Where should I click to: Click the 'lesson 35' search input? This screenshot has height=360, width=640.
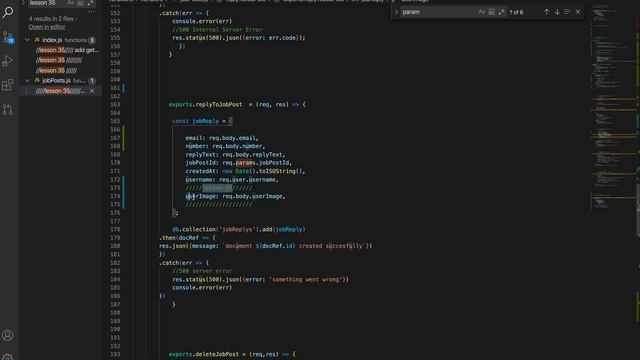(x=47, y=3)
